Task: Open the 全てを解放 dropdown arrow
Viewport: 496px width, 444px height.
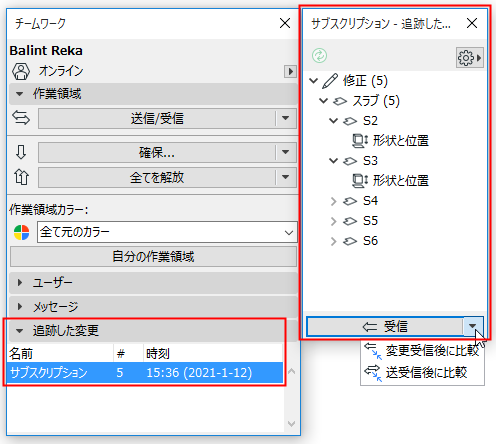Action: tap(286, 177)
